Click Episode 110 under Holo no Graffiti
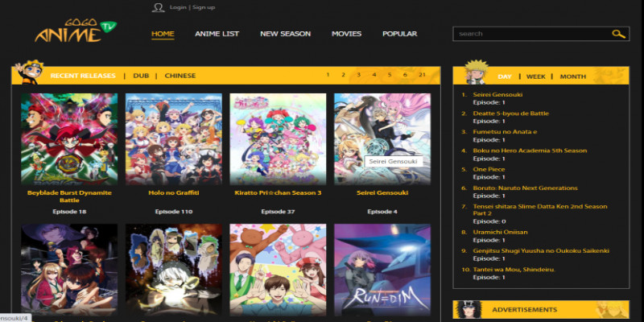 coord(174,212)
